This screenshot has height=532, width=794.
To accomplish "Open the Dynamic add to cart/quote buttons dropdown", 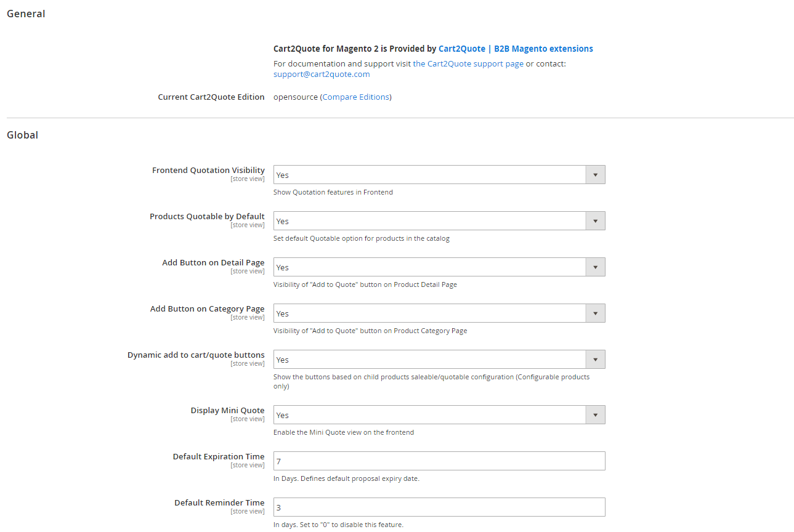I will pos(439,360).
